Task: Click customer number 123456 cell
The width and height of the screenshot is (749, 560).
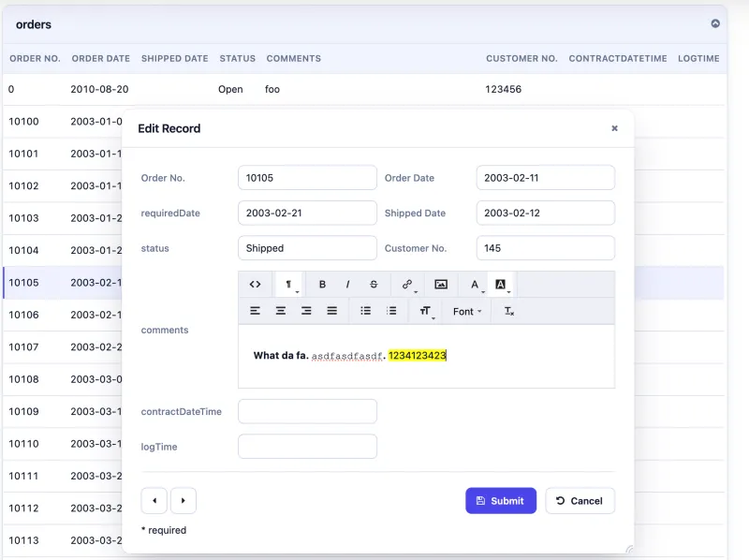Action: pos(503,89)
